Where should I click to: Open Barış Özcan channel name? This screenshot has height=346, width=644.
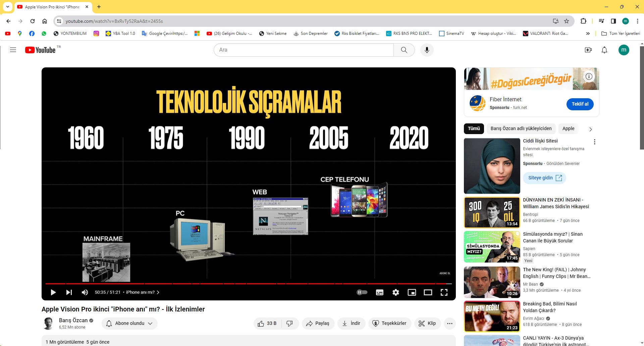tap(73, 320)
